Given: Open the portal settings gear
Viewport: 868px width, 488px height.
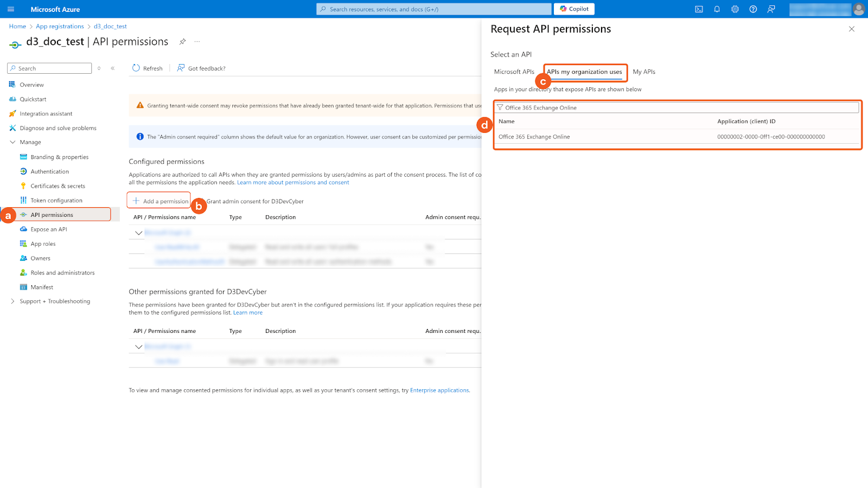Looking at the screenshot, I should pyautogui.click(x=735, y=9).
